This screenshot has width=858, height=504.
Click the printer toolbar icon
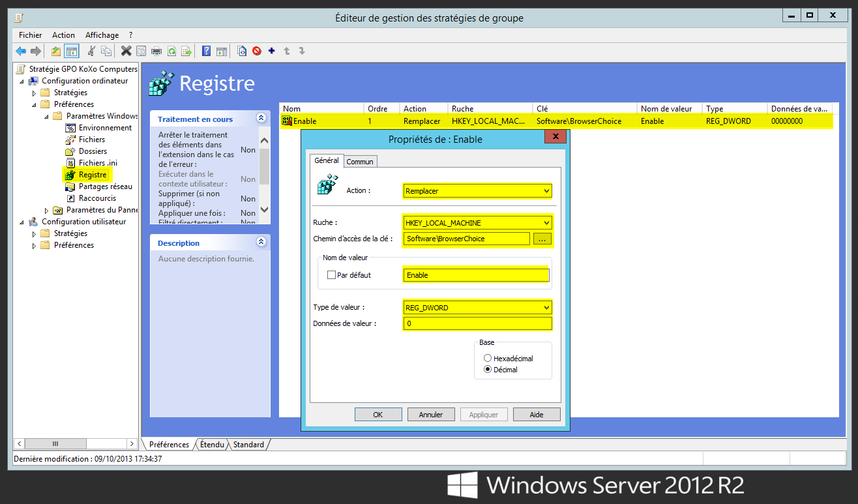156,51
